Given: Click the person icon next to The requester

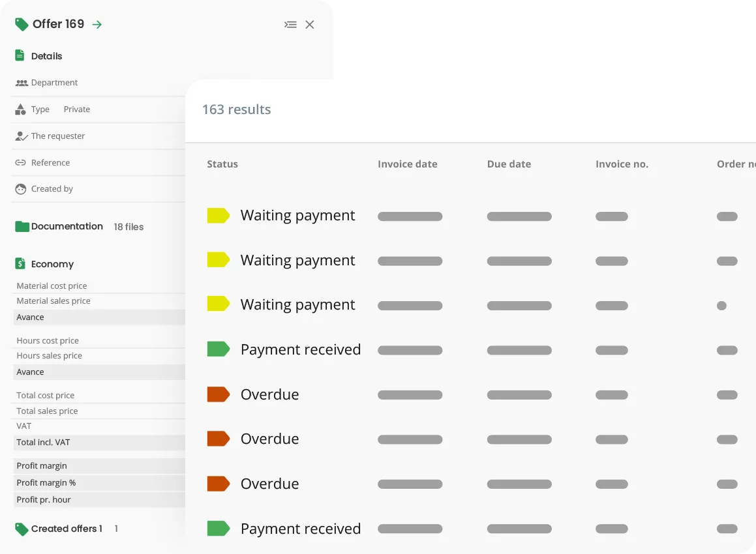Looking at the screenshot, I should click(19, 136).
